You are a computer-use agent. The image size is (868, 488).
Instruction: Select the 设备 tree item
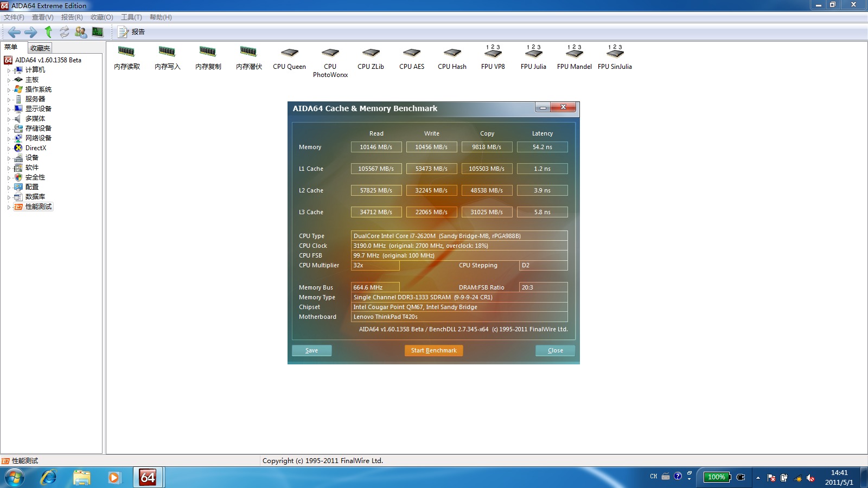click(x=32, y=158)
